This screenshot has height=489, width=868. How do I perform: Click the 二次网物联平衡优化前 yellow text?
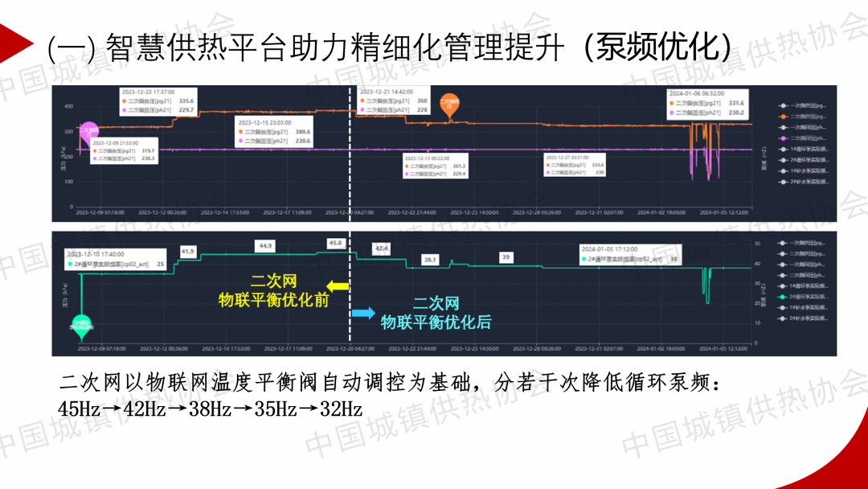274,291
